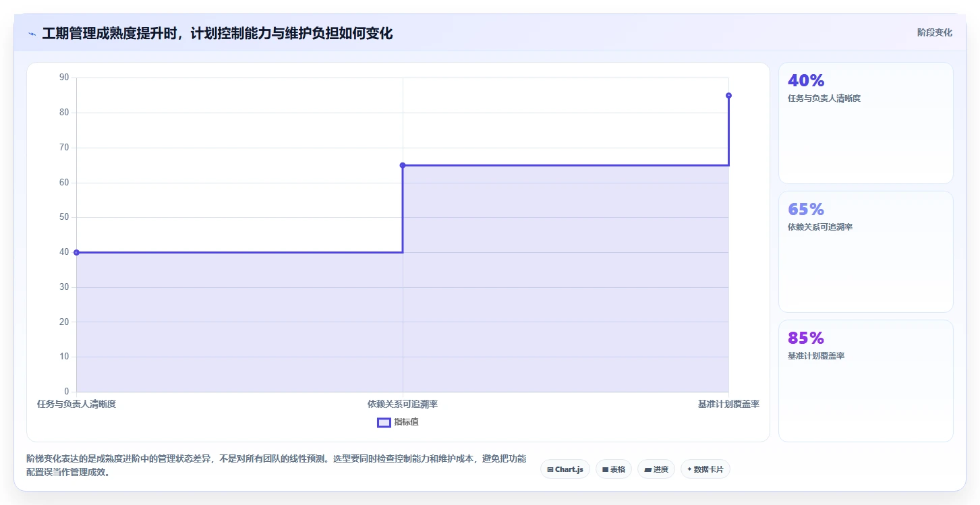The width and height of the screenshot is (980, 505).
Task: Select the 表格 tag
Action: coord(614,469)
